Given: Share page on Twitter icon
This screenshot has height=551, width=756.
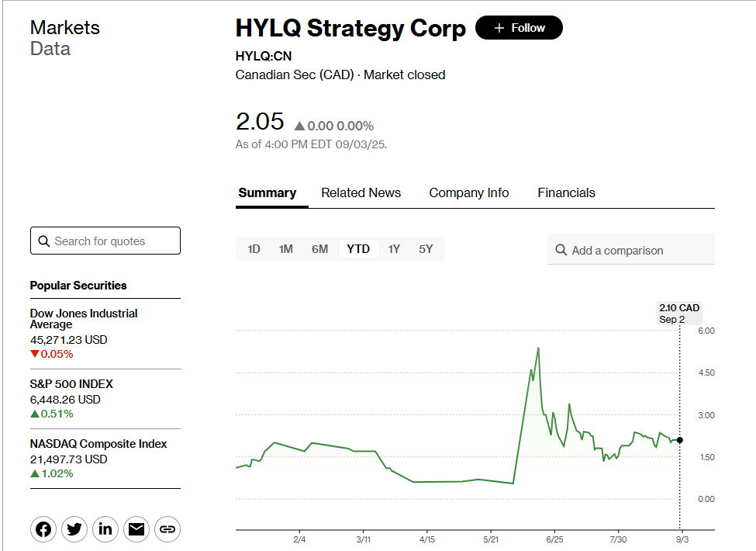Looking at the screenshot, I should (x=74, y=529).
